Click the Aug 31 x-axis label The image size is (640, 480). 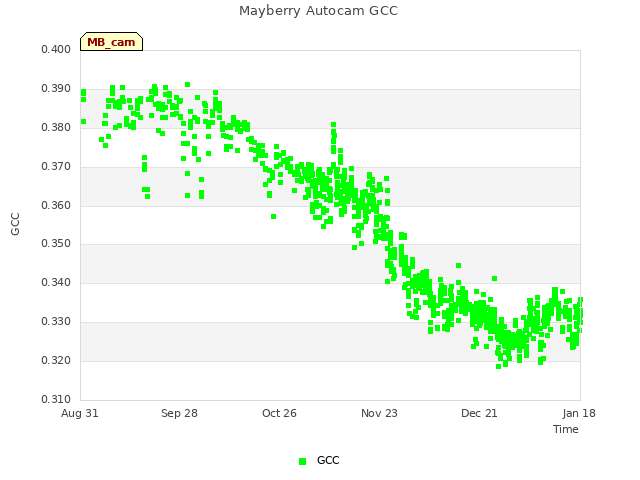(80, 413)
